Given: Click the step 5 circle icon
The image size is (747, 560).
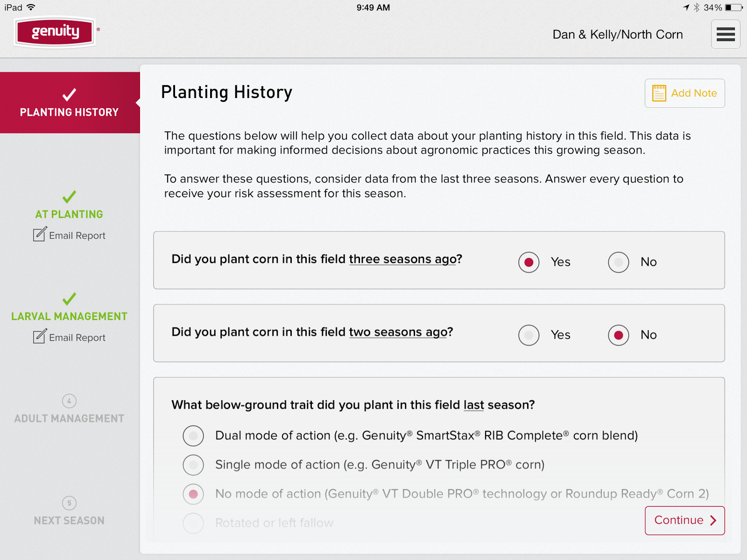Looking at the screenshot, I should pyautogui.click(x=69, y=503).
